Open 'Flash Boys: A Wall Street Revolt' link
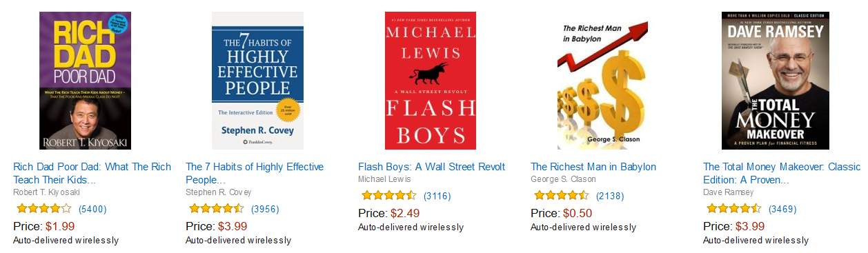The height and width of the screenshot is (253, 868). point(432,167)
